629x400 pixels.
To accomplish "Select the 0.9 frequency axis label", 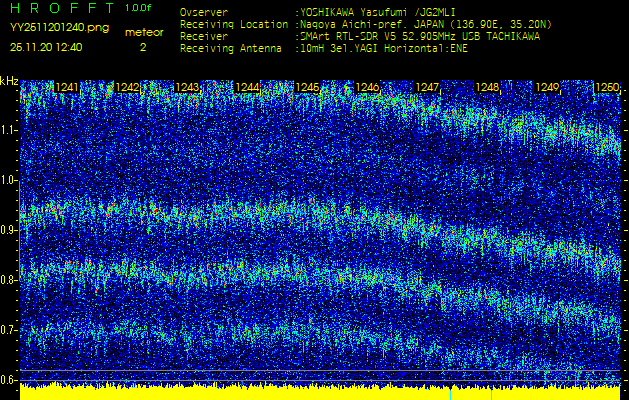I will (10, 230).
